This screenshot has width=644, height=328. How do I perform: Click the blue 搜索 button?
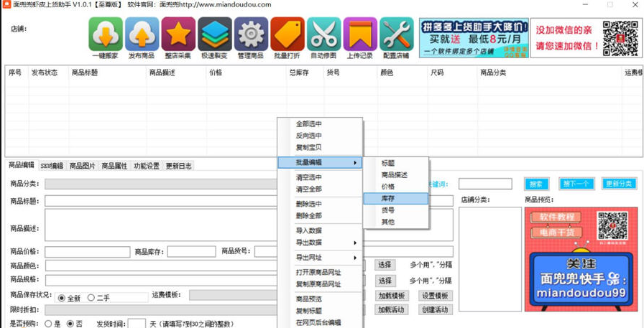pyautogui.click(x=536, y=184)
